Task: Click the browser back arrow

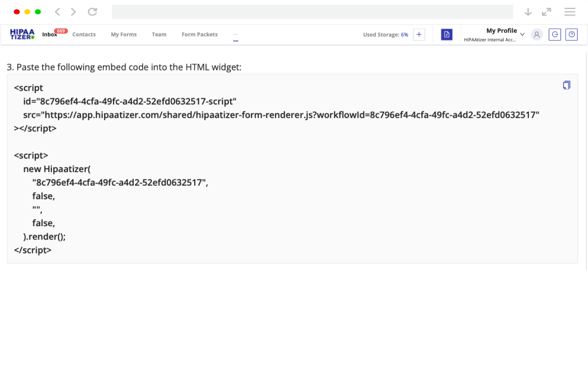Action: coord(57,11)
